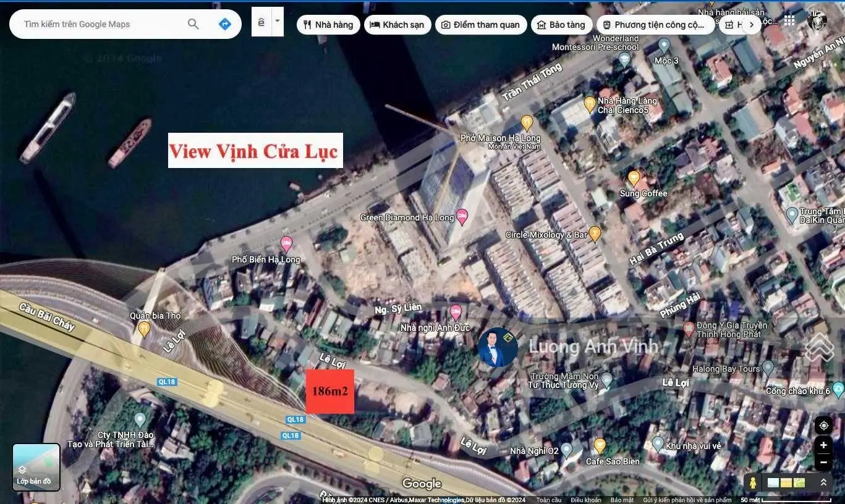Filter by Nhà hàng category

click(328, 25)
